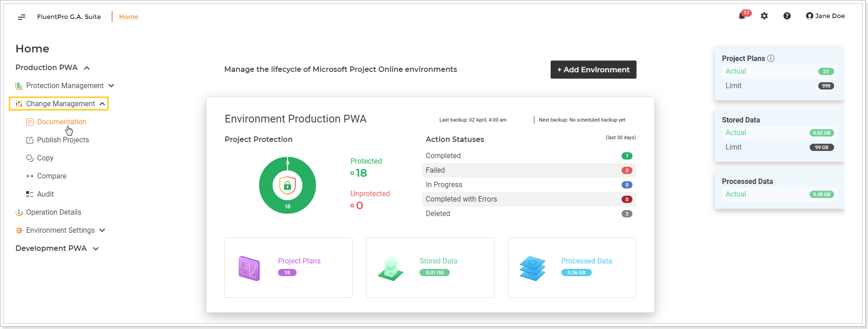
Task: Open Operation Details in sidebar
Action: 54,212
